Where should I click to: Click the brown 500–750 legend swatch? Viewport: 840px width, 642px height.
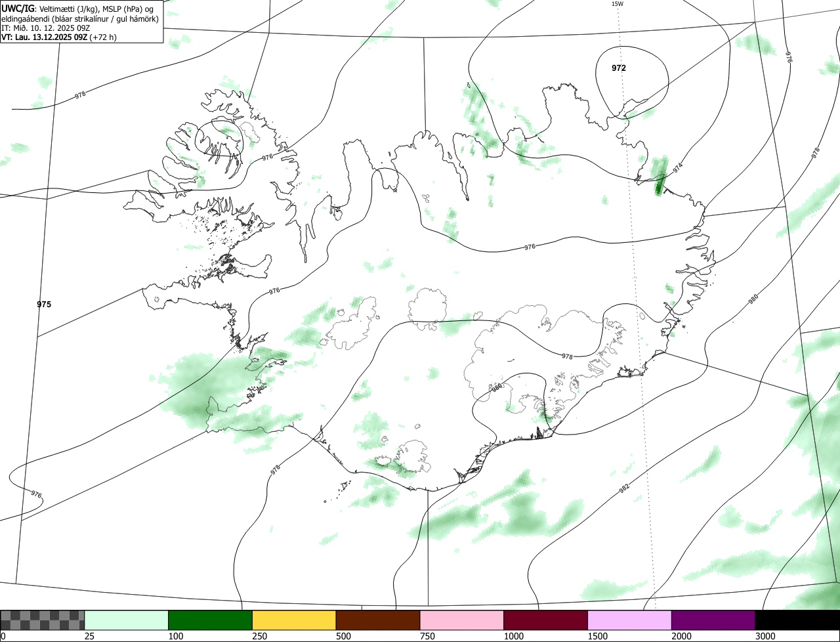[x=378, y=620]
